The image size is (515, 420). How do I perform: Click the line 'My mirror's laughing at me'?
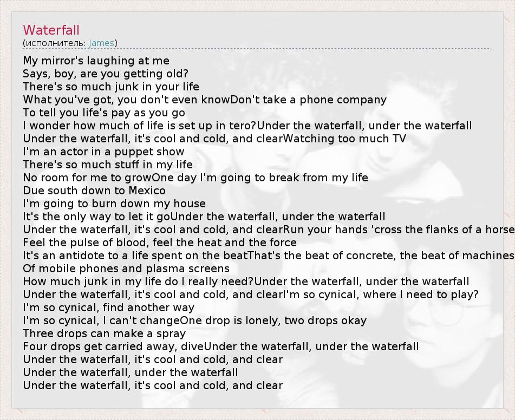tap(96, 61)
